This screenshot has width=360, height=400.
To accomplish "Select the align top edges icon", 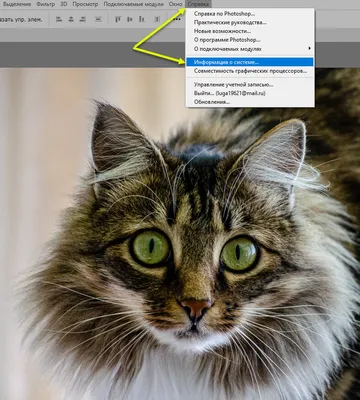I will [x=118, y=19].
